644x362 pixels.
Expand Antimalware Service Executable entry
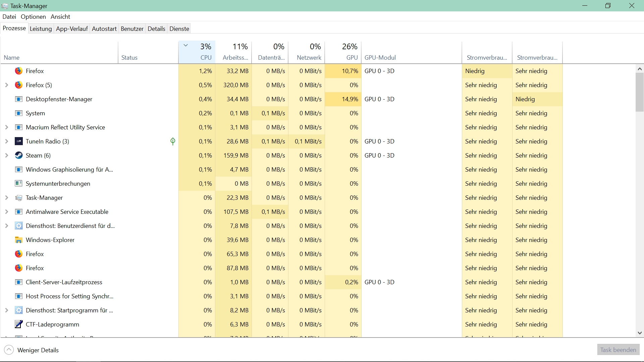(7, 212)
